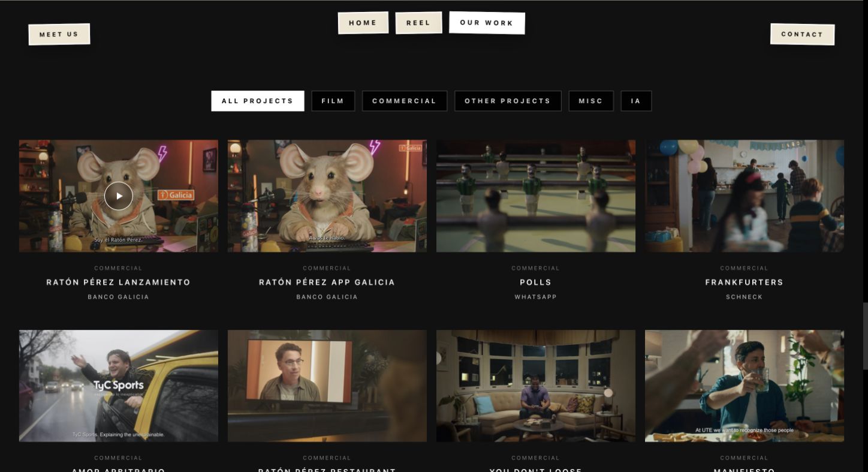868x472 pixels.
Task: Filter projects by Misc
Action: pyautogui.click(x=591, y=101)
